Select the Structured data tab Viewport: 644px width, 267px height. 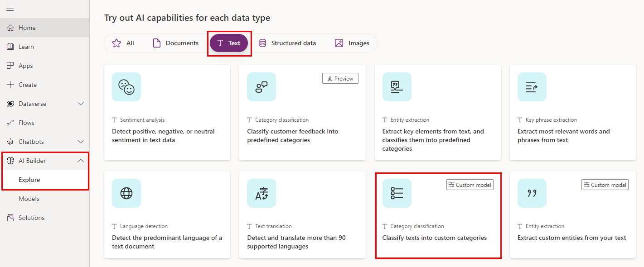coord(287,43)
